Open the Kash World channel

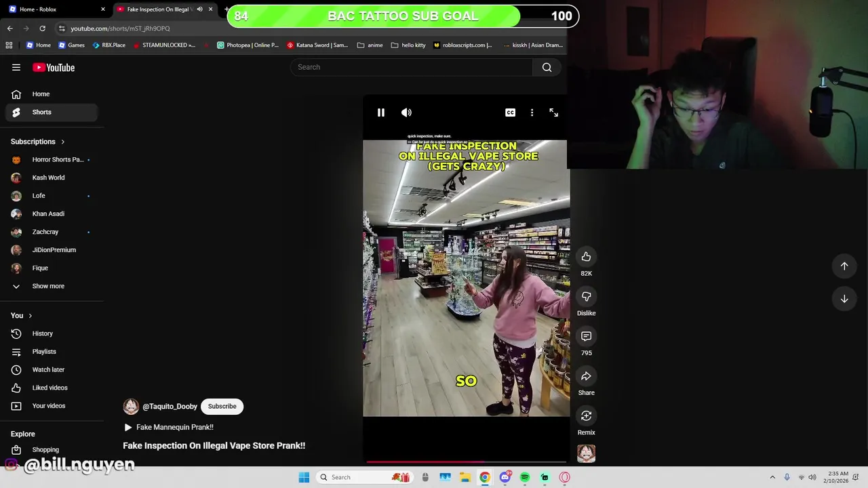click(x=52, y=178)
